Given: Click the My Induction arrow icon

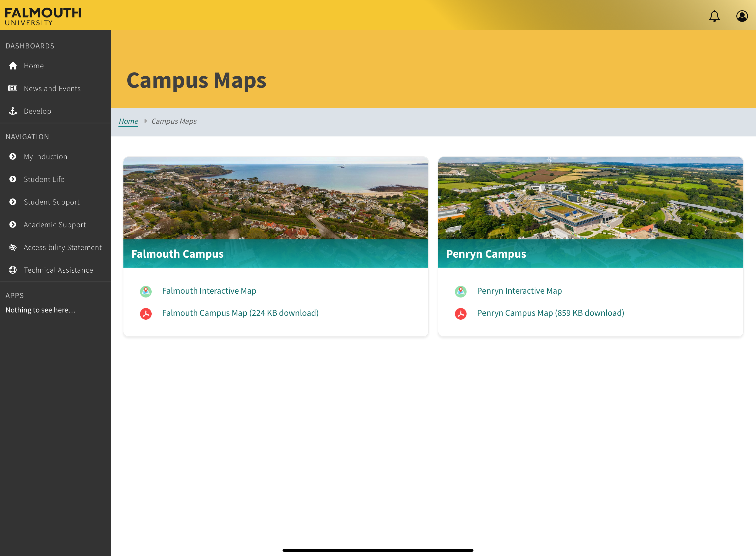Looking at the screenshot, I should pos(13,156).
